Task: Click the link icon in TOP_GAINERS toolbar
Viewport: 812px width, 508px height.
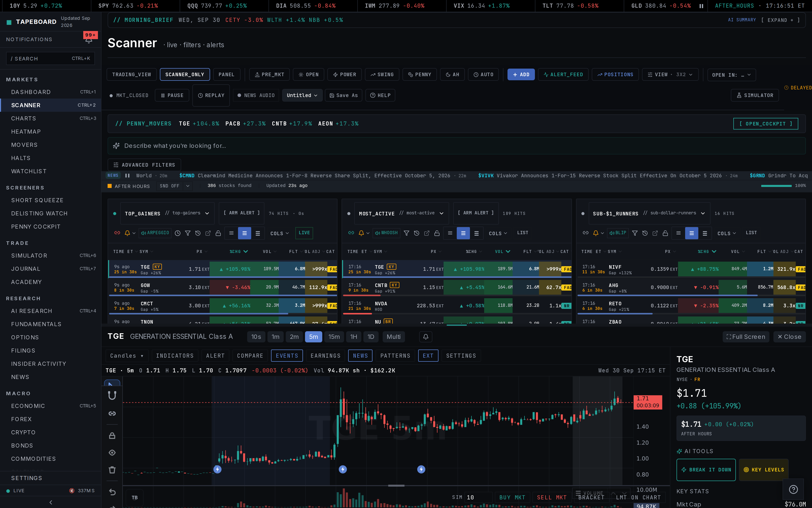Action: tap(117, 233)
